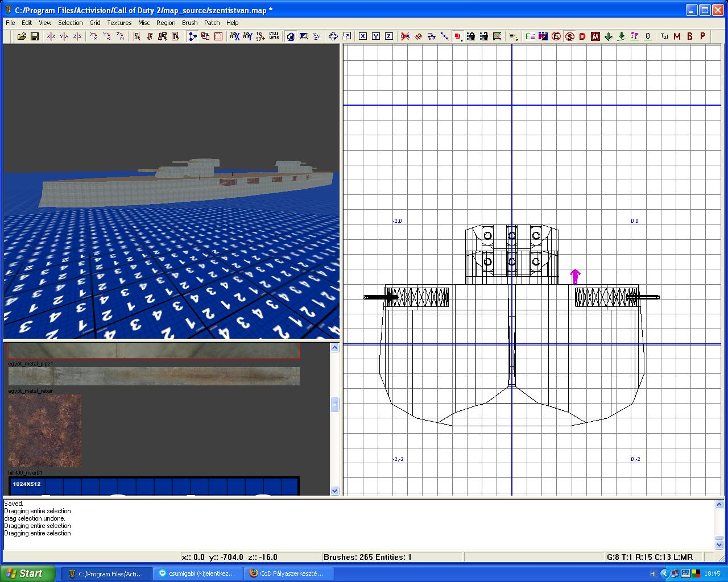Click 'Brushes: 265 Entities: 1' status text
This screenshot has height=582, width=728.
[367, 557]
